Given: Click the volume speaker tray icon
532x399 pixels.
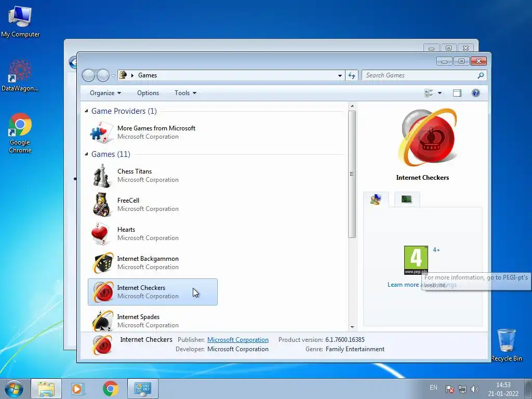Looking at the screenshot, I should [475, 389].
